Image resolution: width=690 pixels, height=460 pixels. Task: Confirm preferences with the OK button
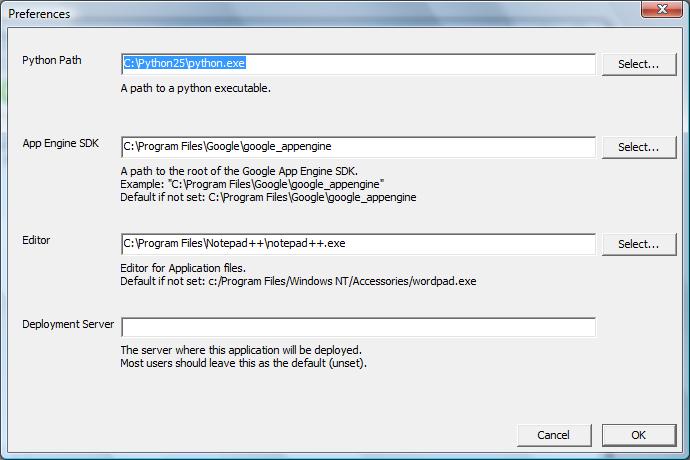click(x=639, y=435)
